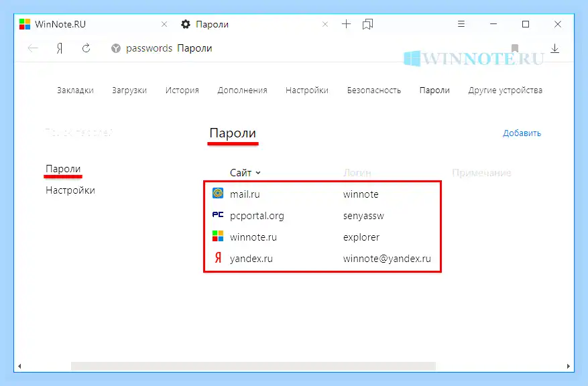Click the pcportal.org favicon
Screen dimensions: 588x386
218,214
